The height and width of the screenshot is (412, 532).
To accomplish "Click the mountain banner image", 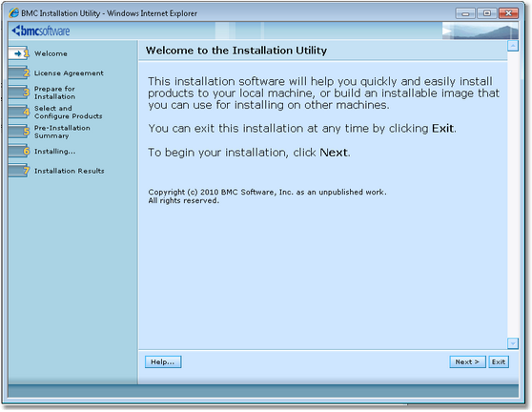I will (x=481, y=31).
